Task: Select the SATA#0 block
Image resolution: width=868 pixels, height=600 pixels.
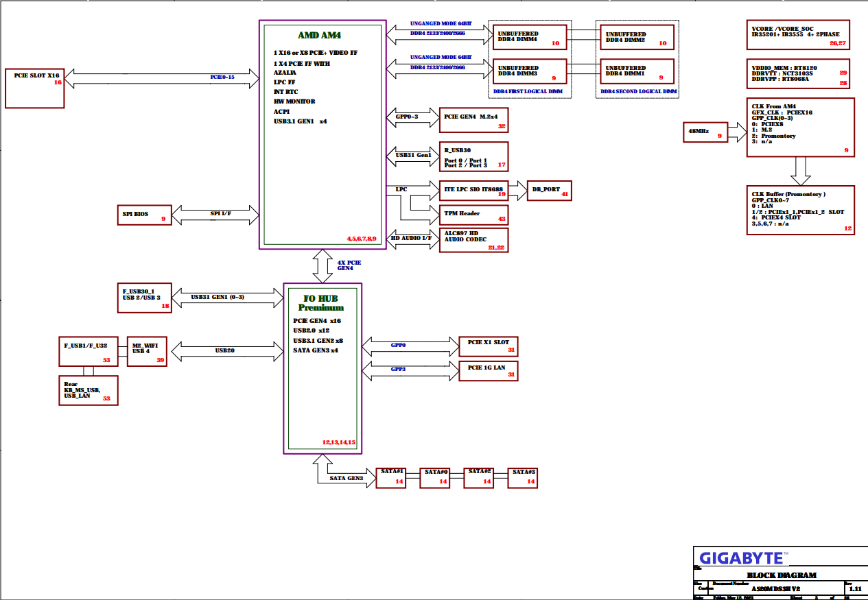Action: coord(436,478)
